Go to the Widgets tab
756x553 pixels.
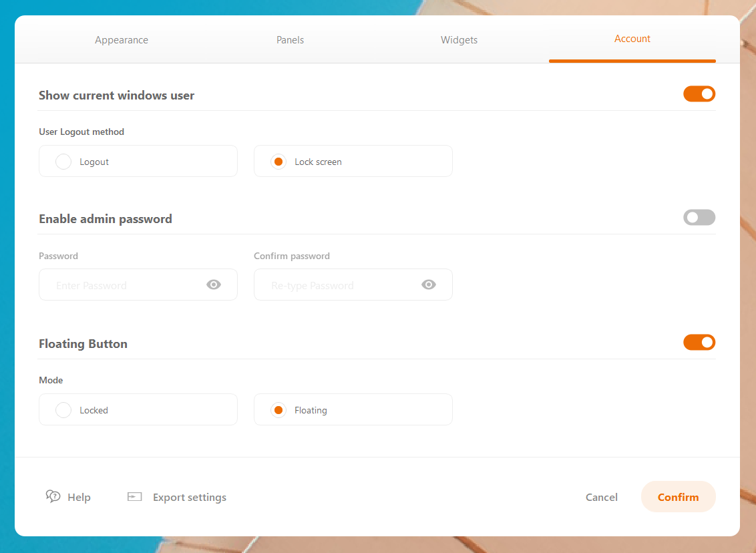[x=459, y=40]
